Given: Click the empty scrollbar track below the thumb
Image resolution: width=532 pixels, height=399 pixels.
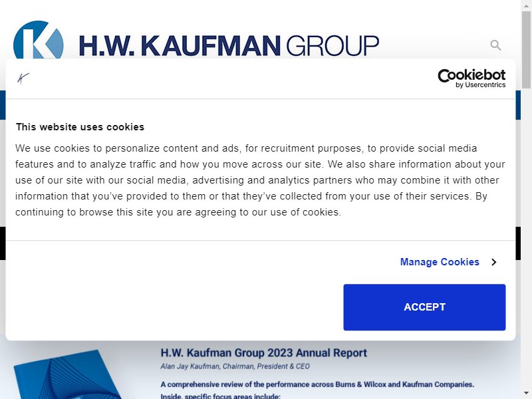Looking at the screenshot, I should (526, 237).
